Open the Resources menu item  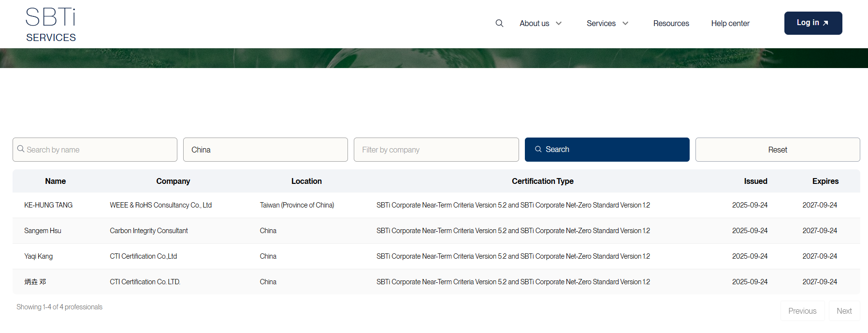pos(671,23)
